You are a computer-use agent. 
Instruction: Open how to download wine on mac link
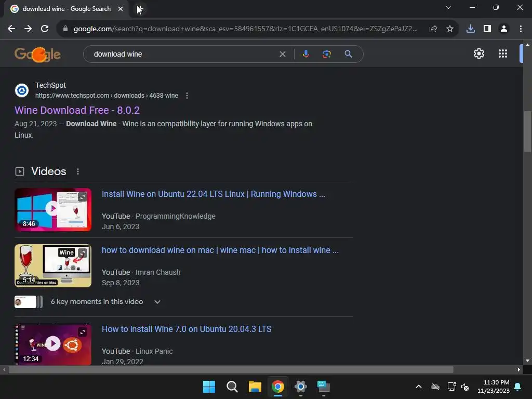(220, 250)
